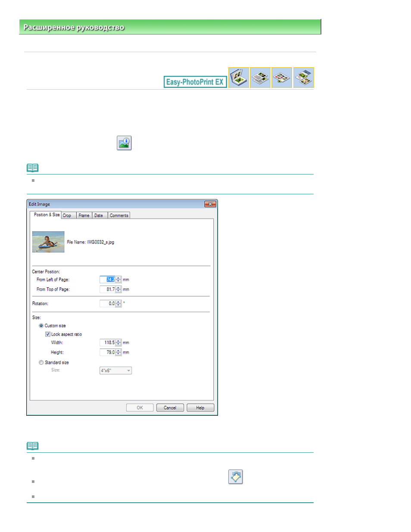The height and width of the screenshot is (532, 411).
Task: Click the Cancel button
Action: coord(170,408)
